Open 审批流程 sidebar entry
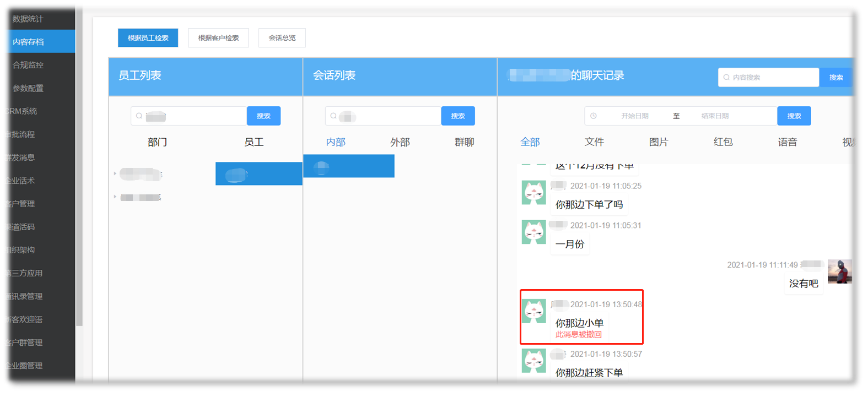 click(20, 134)
